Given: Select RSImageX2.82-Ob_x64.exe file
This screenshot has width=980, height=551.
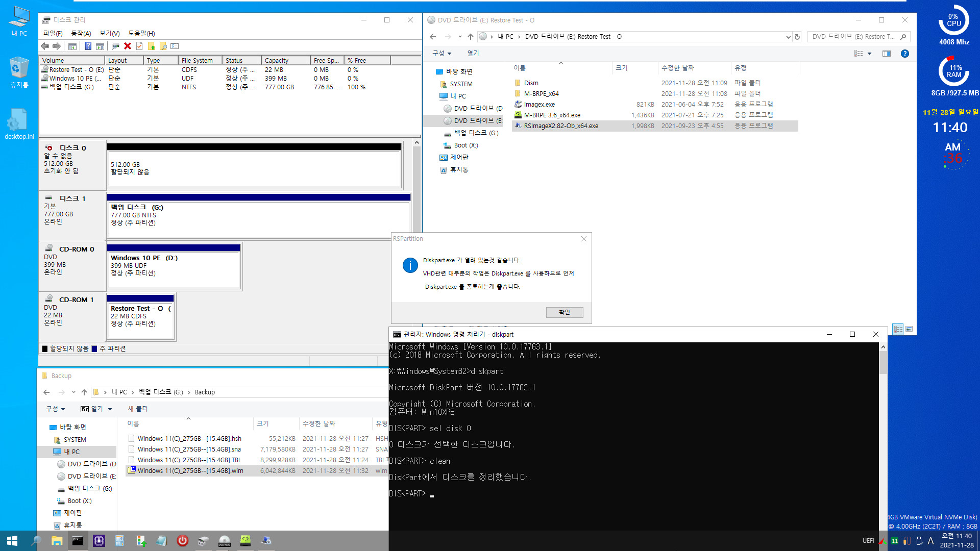Looking at the screenshot, I should [655, 126].
